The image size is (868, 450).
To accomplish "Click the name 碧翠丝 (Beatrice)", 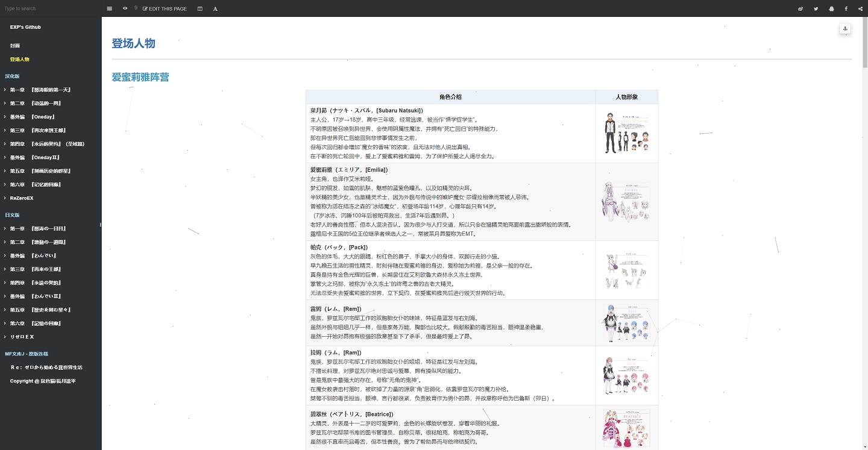I will click(x=351, y=414).
